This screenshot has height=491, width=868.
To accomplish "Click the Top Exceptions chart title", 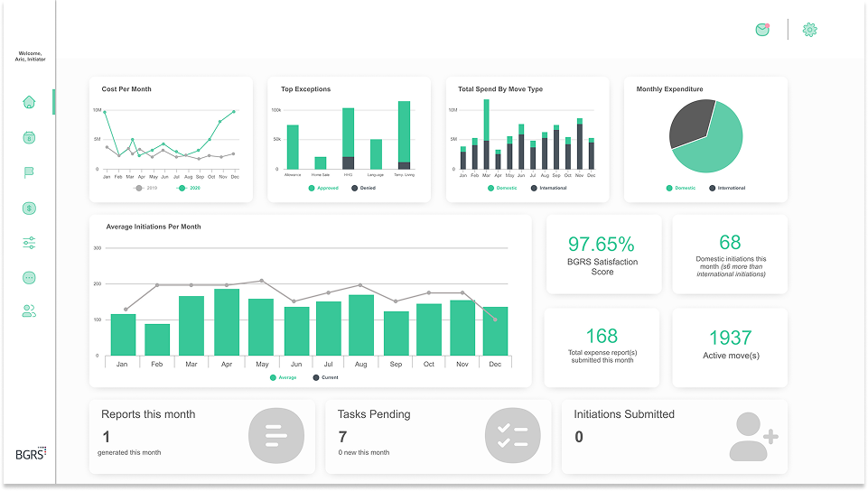I will (x=305, y=89).
